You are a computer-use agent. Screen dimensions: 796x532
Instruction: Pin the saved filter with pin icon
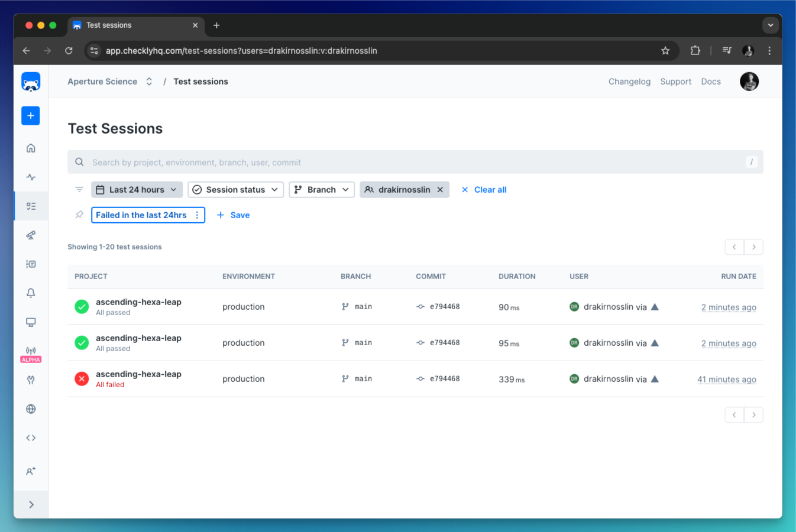(x=79, y=215)
